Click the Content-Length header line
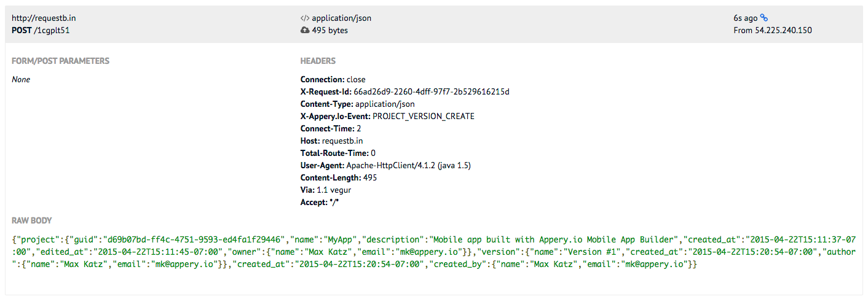Viewport: 868px width, 299px height. [x=338, y=178]
